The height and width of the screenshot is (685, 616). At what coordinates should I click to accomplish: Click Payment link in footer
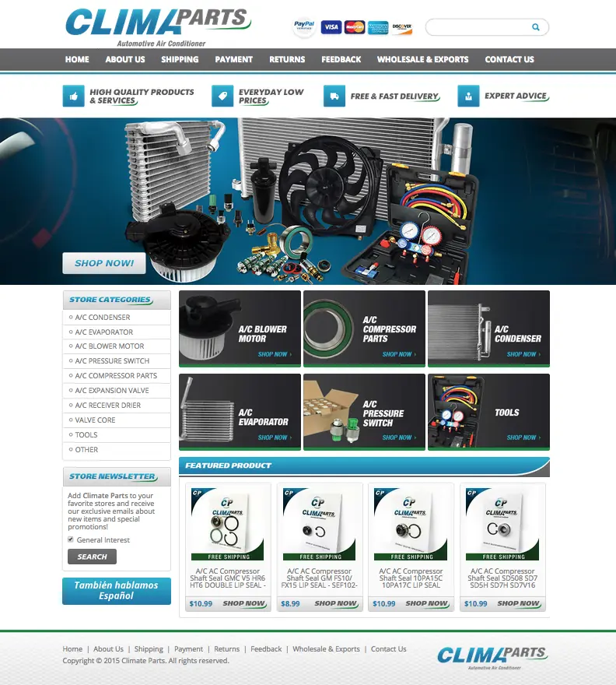click(188, 649)
